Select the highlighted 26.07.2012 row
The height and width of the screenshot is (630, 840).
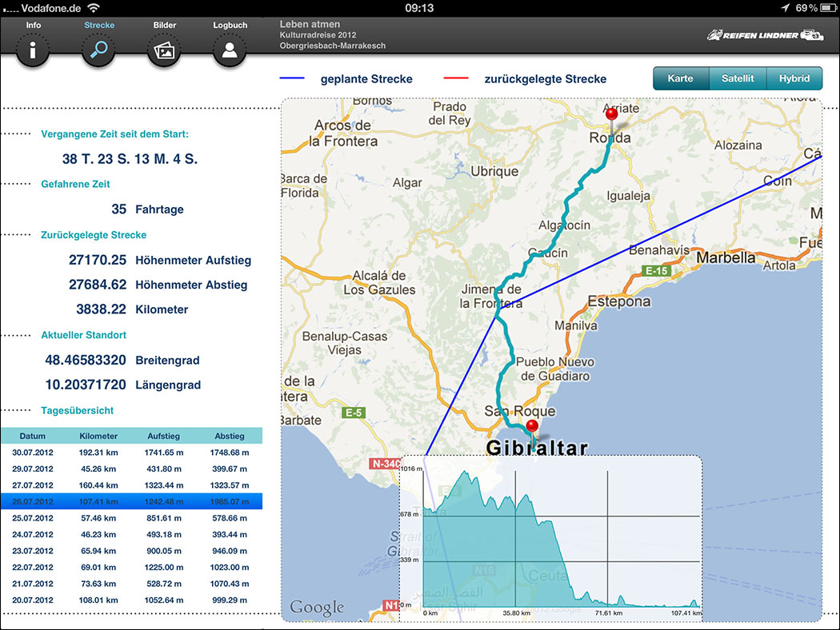(x=131, y=501)
